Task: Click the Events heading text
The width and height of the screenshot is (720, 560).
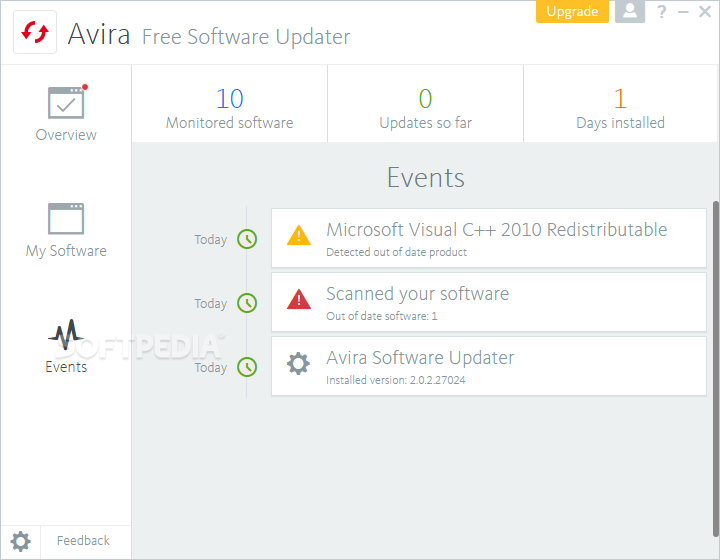Action: pos(426,177)
